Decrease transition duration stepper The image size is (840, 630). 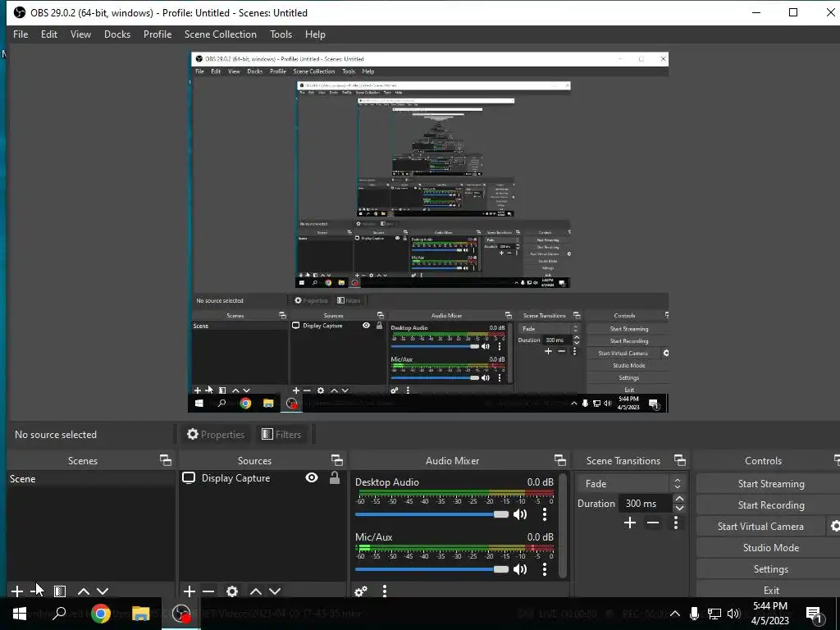pyautogui.click(x=680, y=508)
